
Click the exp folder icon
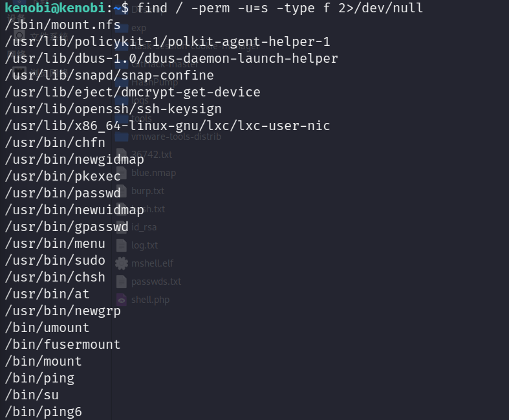pos(121,28)
